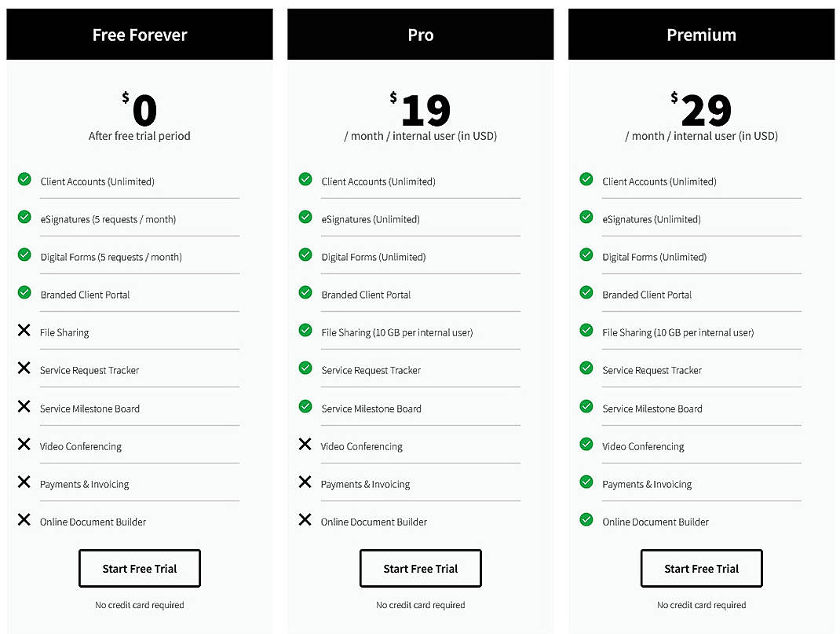Click the Free Forever eSignatures (5 requests / month) text
The width and height of the screenshot is (840, 634).
pyautogui.click(x=108, y=219)
